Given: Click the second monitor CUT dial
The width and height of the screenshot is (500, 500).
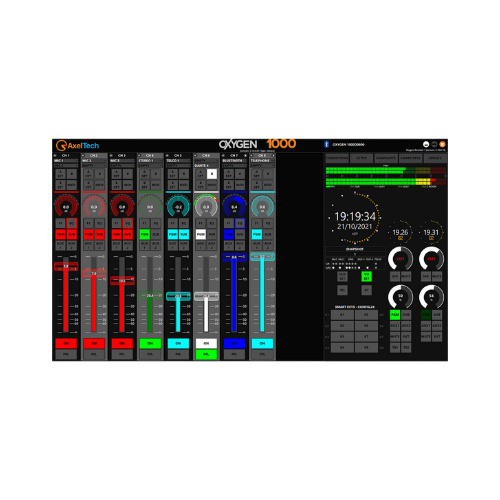Looking at the screenshot, I should click(x=431, y=258).
